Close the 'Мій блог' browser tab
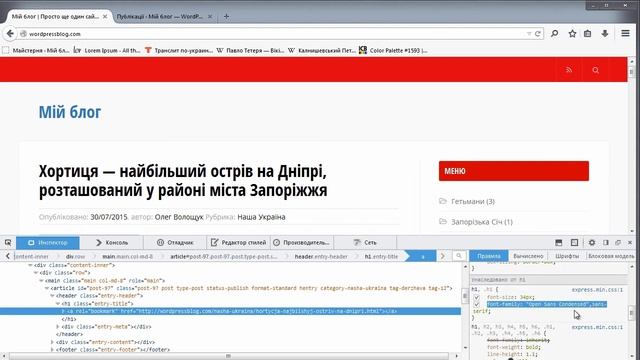The width and height of the screenshot is (640, 360). point(105,16)
